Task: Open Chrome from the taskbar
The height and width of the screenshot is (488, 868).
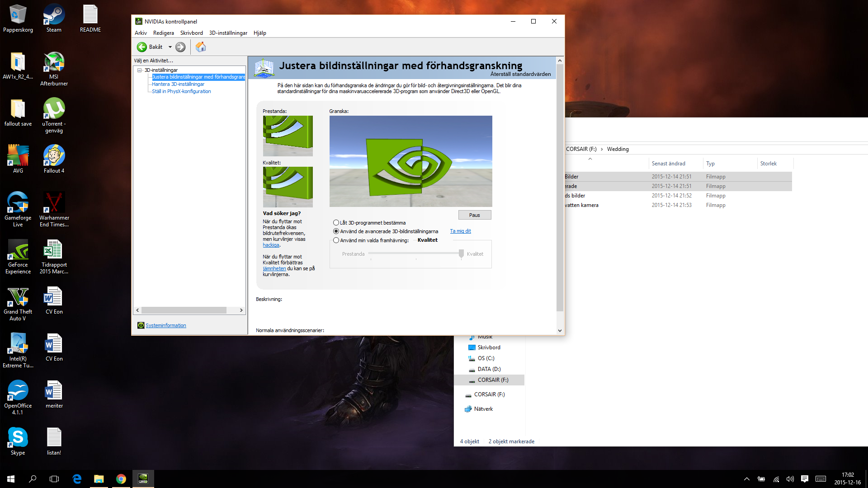Action: tap(121, 479)
